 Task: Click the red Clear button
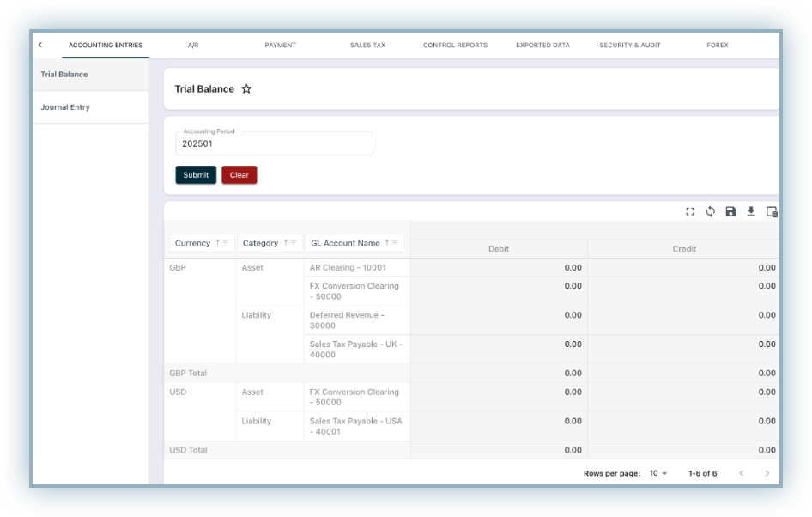point(239,175)
